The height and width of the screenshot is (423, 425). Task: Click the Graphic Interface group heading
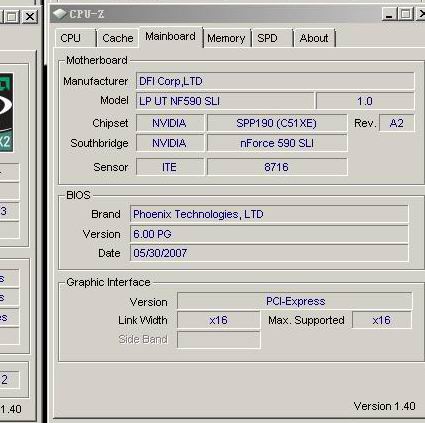pos(108,282)
